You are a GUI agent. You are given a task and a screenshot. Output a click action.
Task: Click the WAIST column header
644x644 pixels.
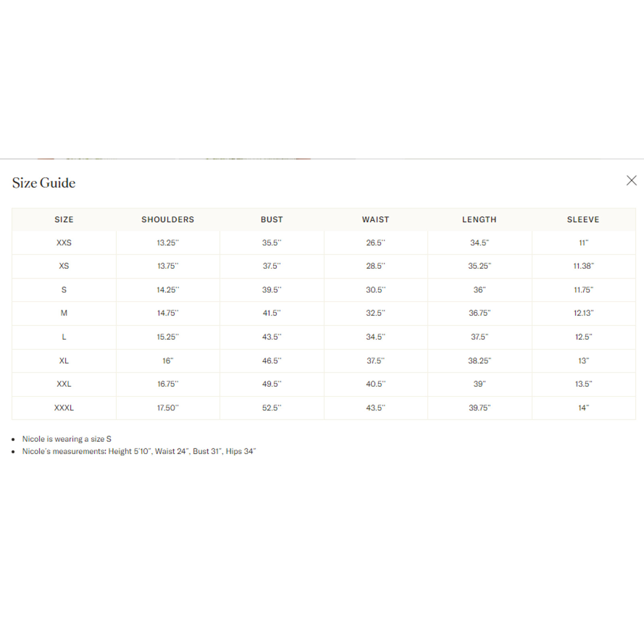coord(376,219)
